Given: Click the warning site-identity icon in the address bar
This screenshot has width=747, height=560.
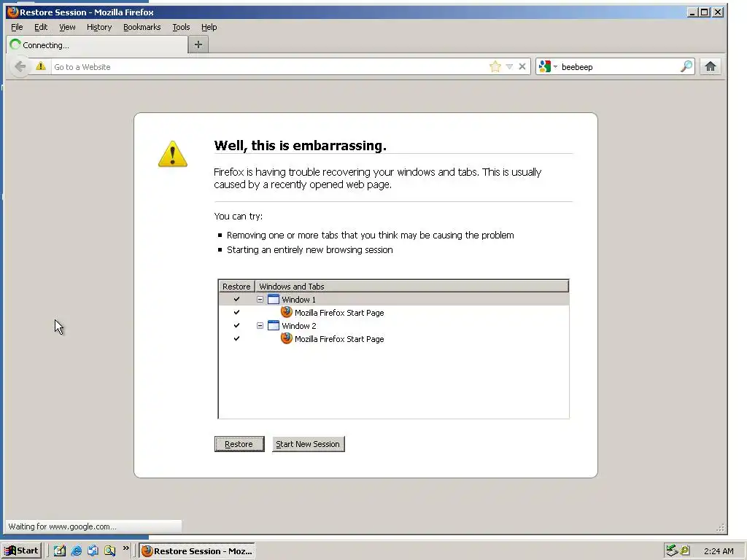Looking at the screenshot, I should tap(41, 66).
